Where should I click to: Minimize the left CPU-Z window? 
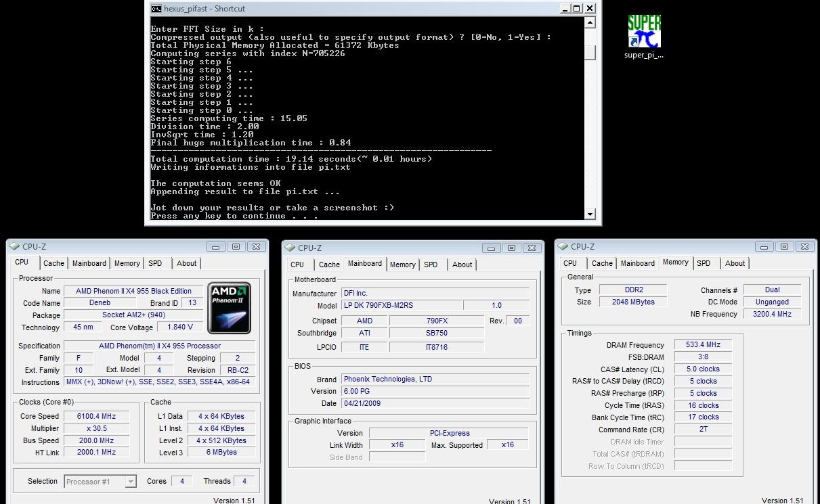216,247
